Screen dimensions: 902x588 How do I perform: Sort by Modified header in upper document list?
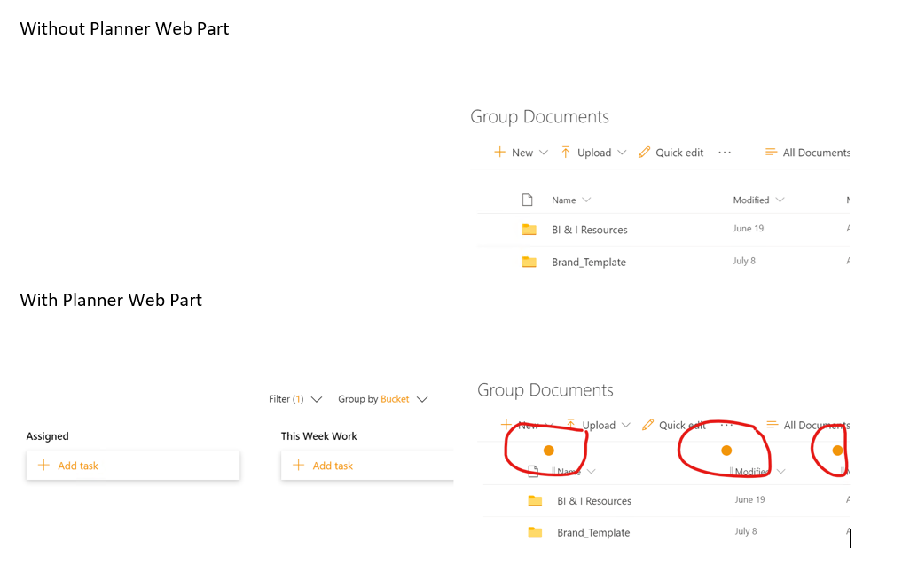tap(750, 200)
